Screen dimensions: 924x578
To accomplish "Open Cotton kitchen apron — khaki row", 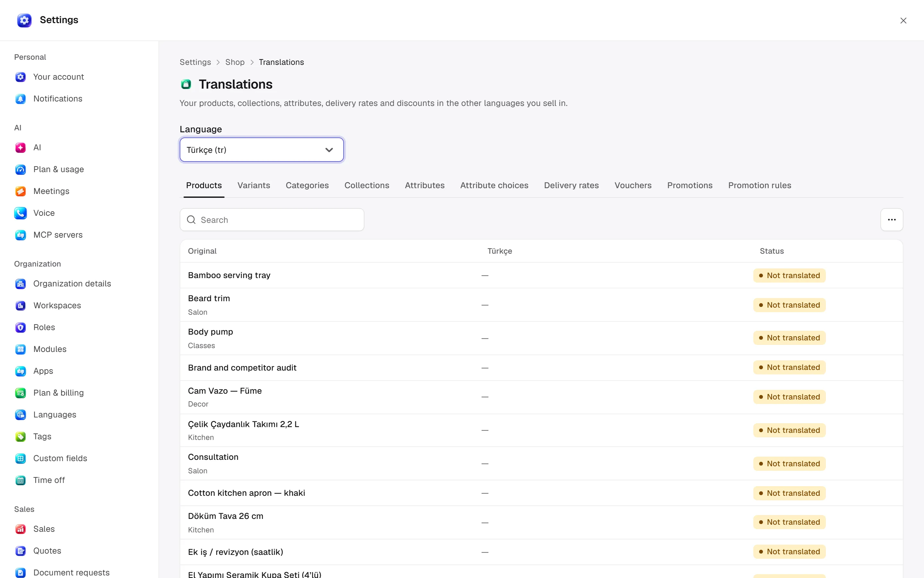I will click(541, 493).
